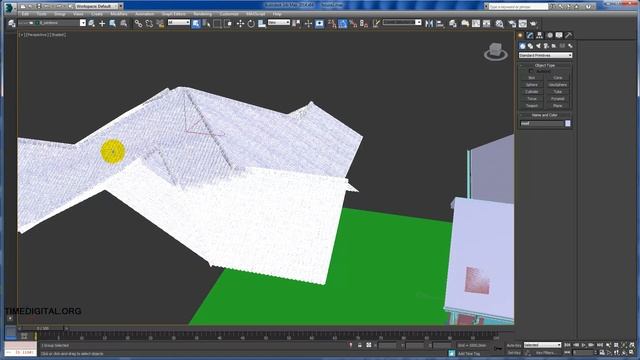This screenshot has width=640, height=360.
Task: Toggle the Auto Key button
Action: [514, 345]
